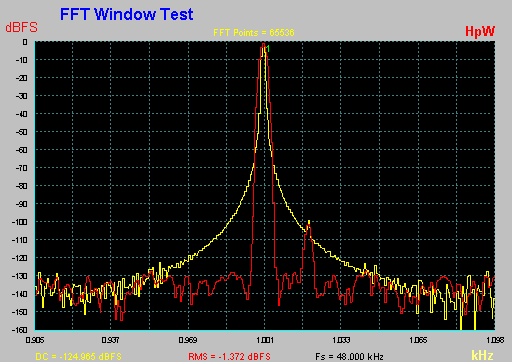This screenshot has height=362, width=512.
Task: Select the red HpW trace label
Action: click(480, 31)
